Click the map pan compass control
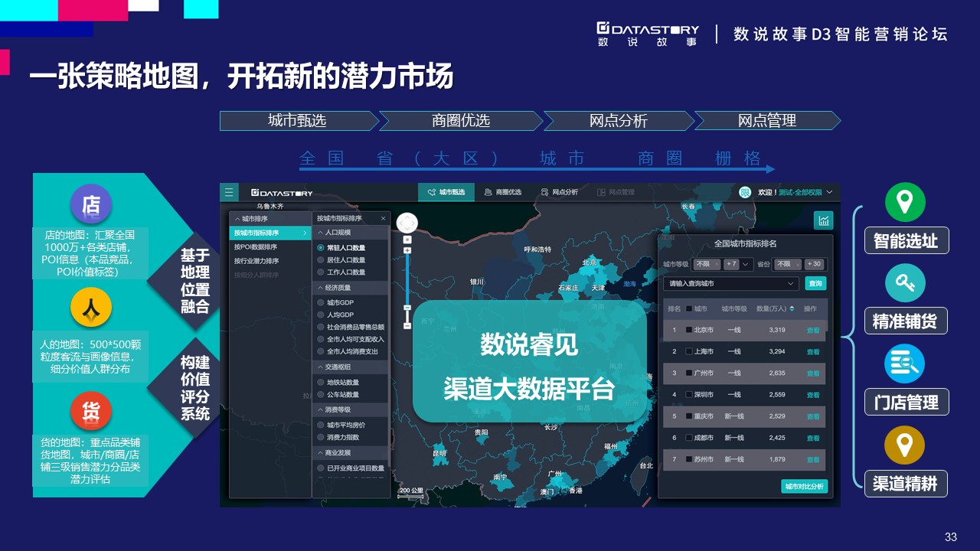This screenshot has height=551, width=980. point(407,223)
